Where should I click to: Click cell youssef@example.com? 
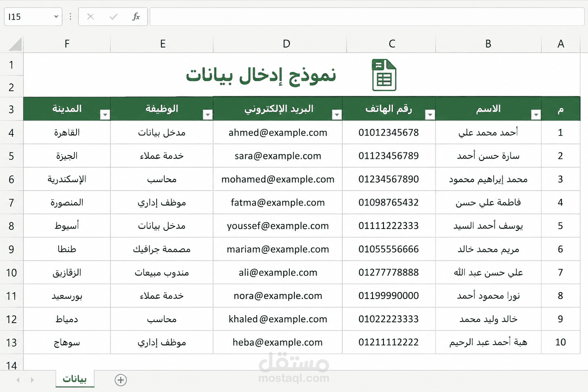click(x=278, y=226)
